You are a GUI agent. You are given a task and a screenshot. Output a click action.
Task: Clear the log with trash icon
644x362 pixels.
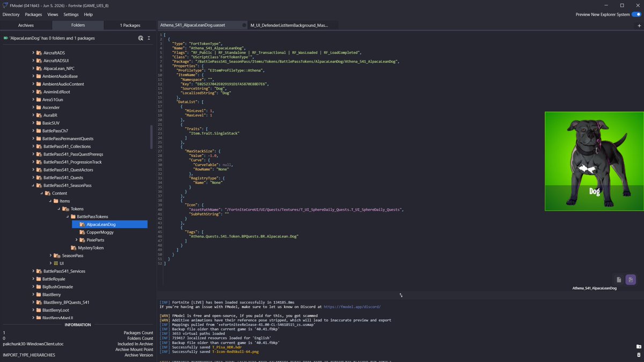[639, 355]
